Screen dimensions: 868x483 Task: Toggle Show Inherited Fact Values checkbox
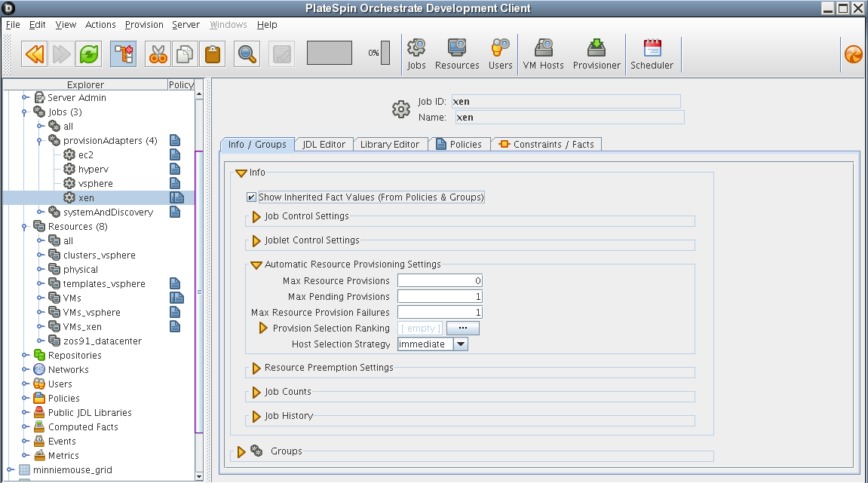tap(251, 197)
